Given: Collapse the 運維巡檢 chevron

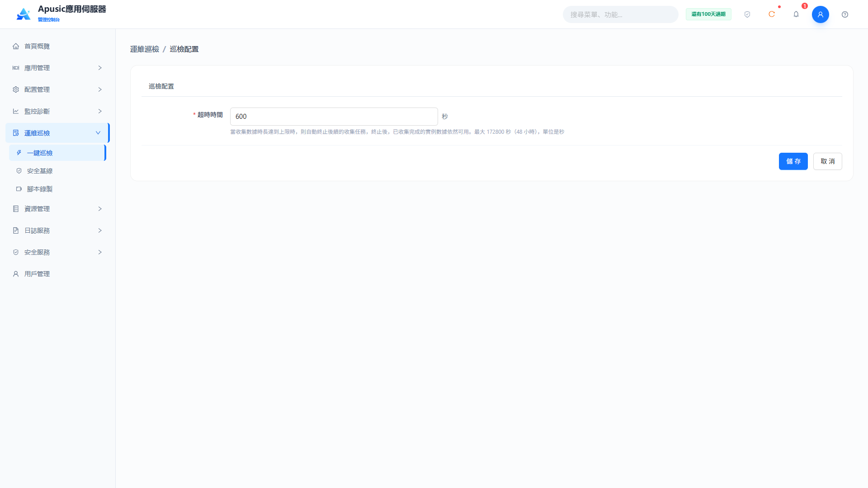Looking at the screenshot, I should pos(98,133).
